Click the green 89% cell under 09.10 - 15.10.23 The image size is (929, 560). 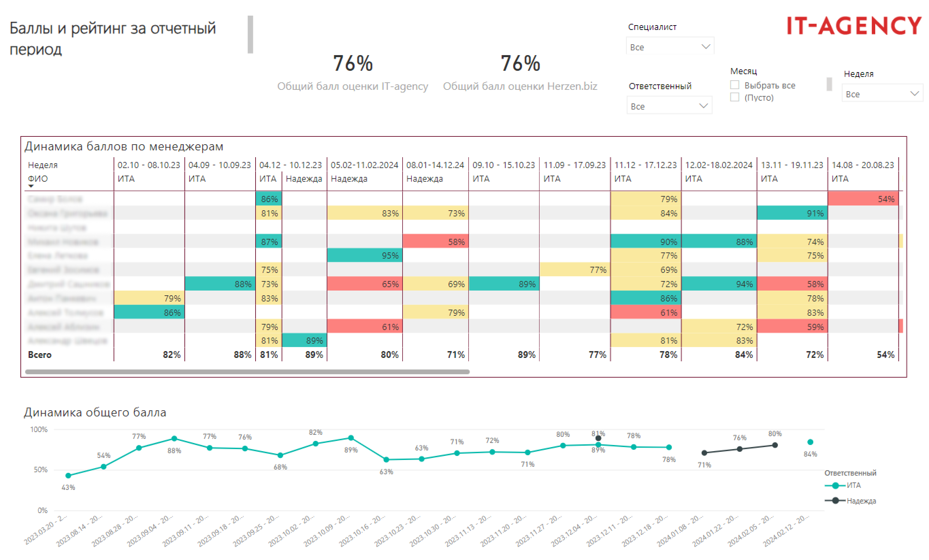[x=504, y=284]
